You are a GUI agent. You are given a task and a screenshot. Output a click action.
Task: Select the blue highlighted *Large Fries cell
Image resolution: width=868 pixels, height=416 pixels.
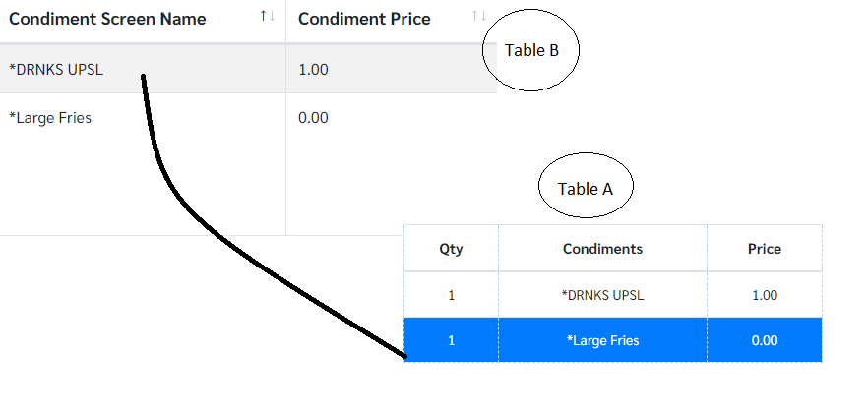[x=602, y=340]
